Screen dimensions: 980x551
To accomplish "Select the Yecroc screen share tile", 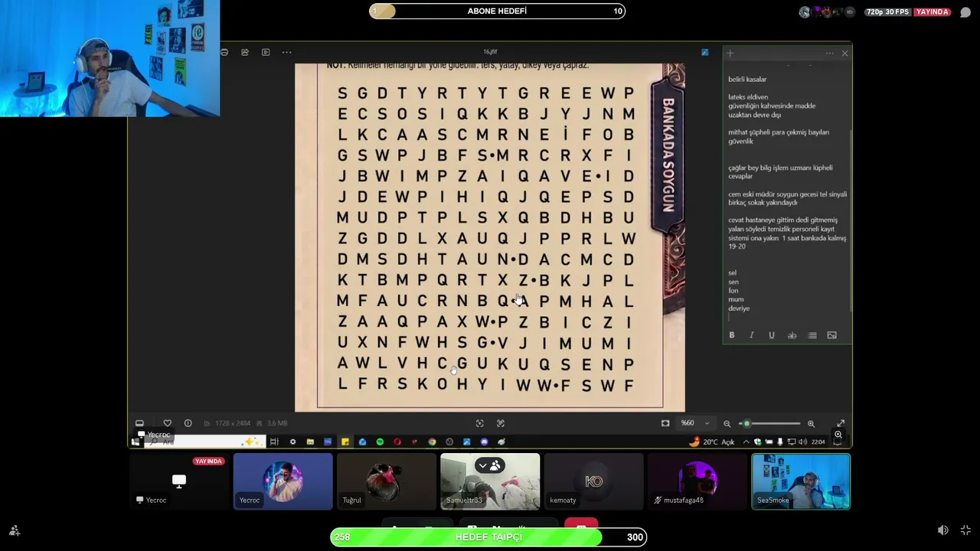I will [179, 481].
